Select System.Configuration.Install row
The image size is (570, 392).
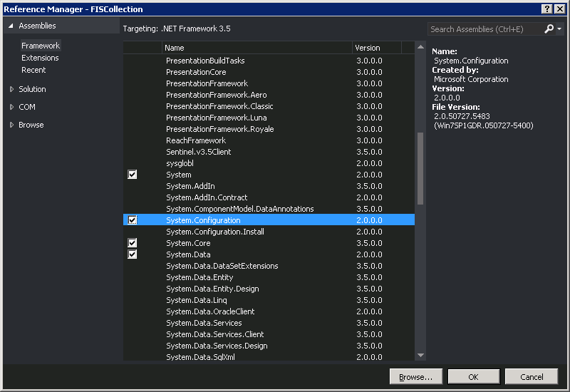(x=269, y=232)
